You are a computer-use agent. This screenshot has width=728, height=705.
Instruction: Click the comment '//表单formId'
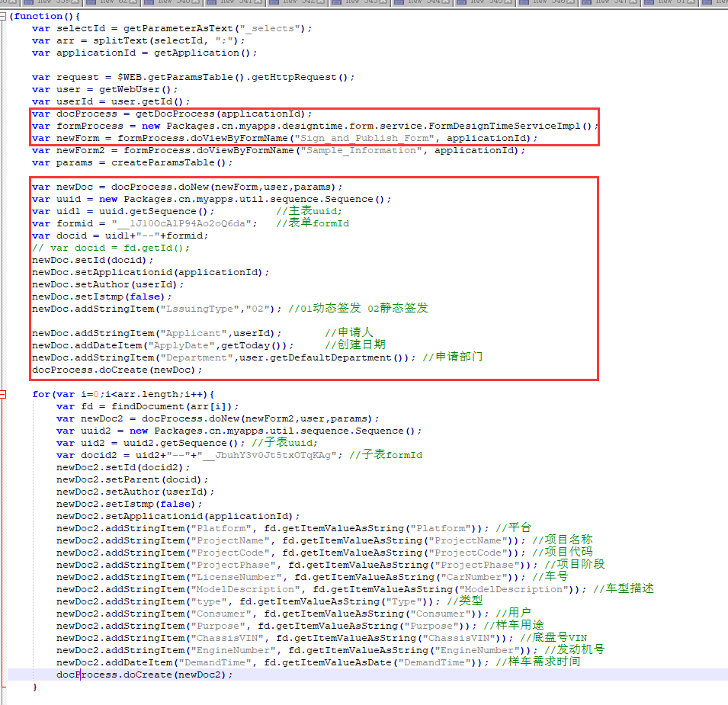click(x=313, y=223)
